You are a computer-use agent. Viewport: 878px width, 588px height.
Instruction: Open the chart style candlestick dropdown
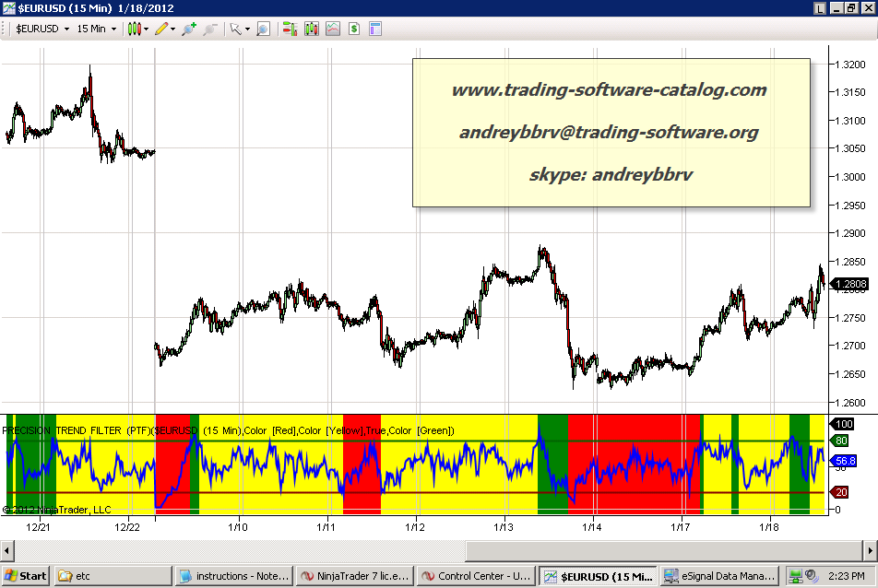pyautogui.click(x=137, y=29)
